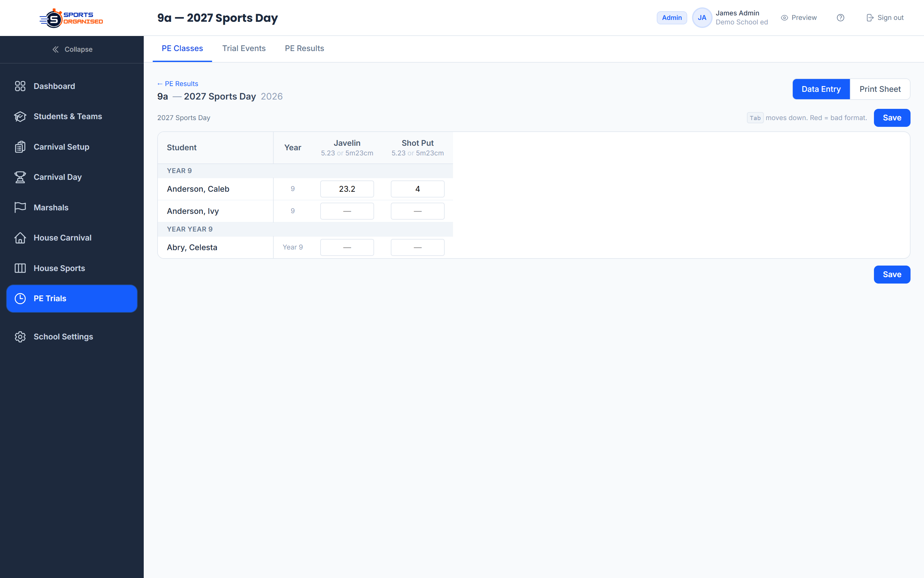Viewport: 924px width, 578px height.
Task: Open the Dashboard section
Action: coord(72,86)
